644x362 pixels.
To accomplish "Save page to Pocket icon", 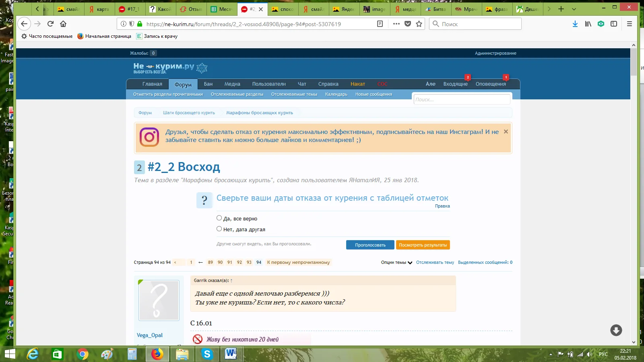I will click(408, 24).
